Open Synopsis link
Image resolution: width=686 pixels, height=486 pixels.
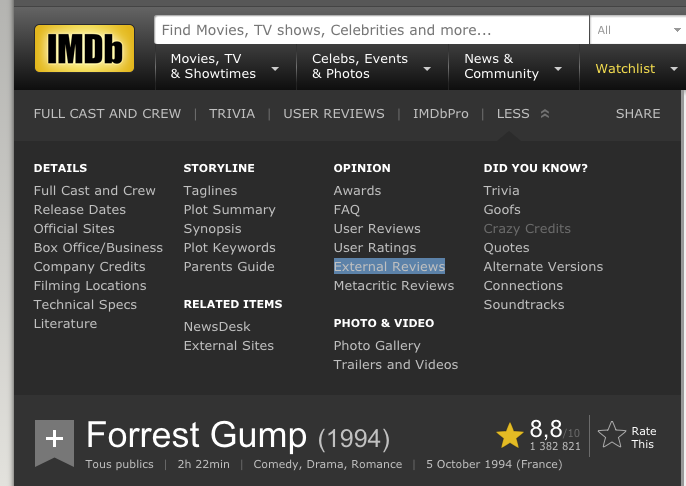click(x=212, y=228)
